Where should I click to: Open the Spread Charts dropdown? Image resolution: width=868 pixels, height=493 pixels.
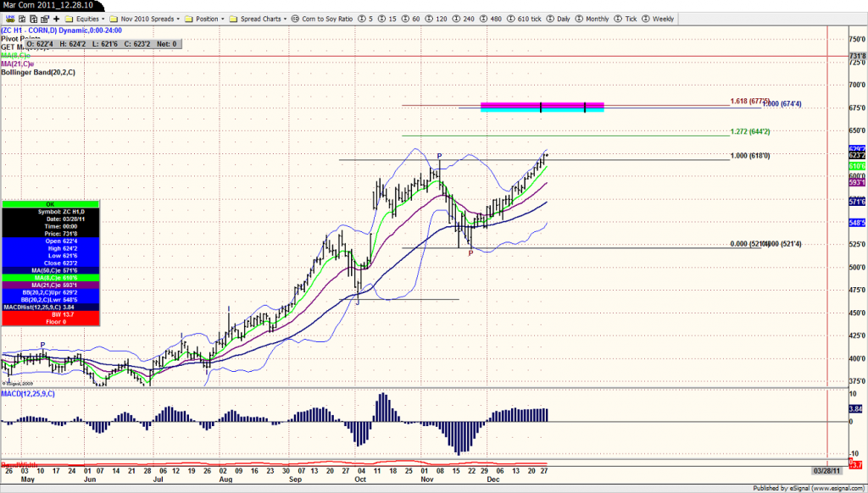pos(258,19)
